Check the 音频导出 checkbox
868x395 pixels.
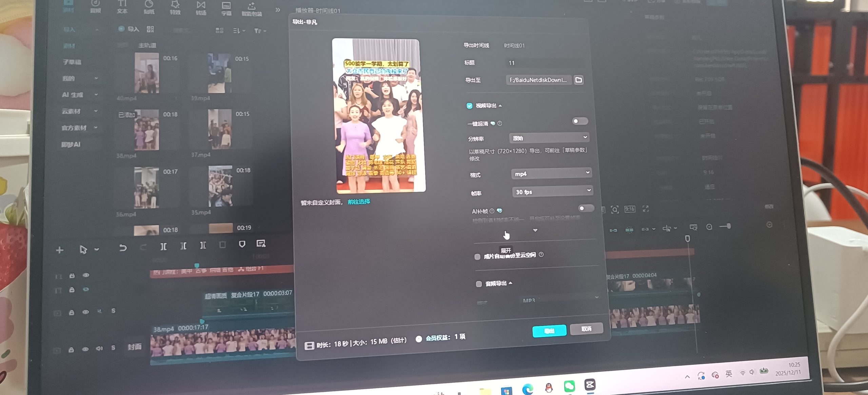(x=479, y=284)
